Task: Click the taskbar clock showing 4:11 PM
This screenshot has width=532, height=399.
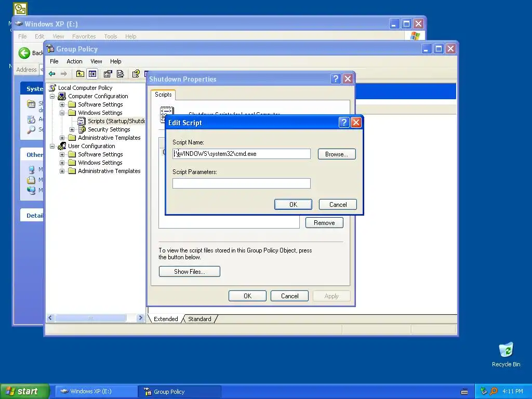Action: coord(513,391)
